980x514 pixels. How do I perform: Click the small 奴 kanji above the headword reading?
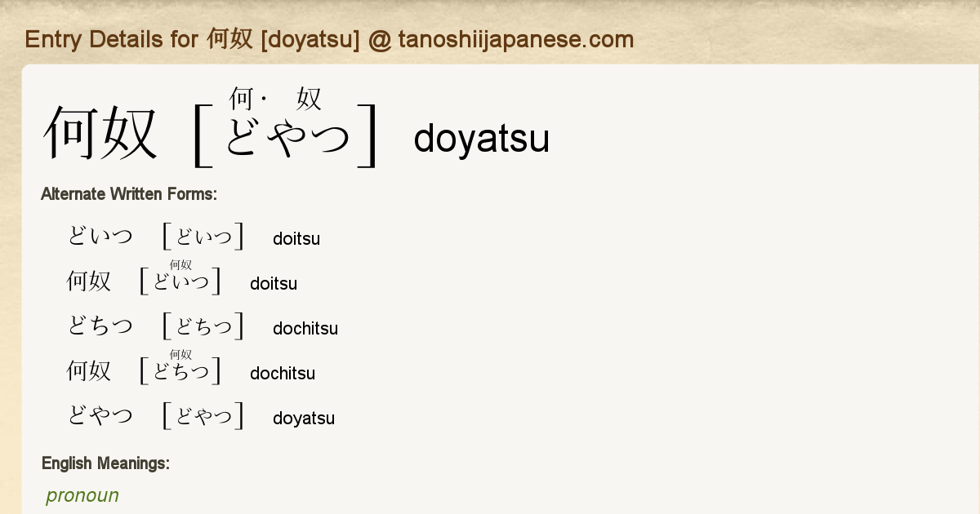pyautogui.click(x=309, y=100)
